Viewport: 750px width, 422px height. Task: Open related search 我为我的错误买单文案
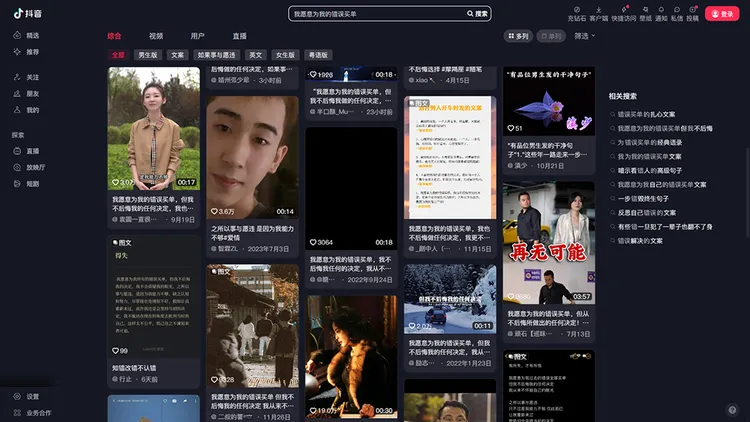649,156
